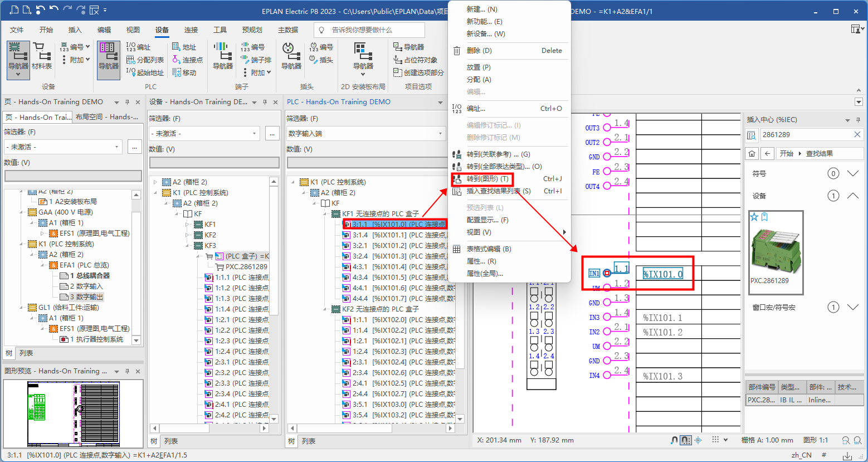868x462 pixels.
Task: Open the terminal 导航器 button in 端子 group
Action: [x=222, y=56]
